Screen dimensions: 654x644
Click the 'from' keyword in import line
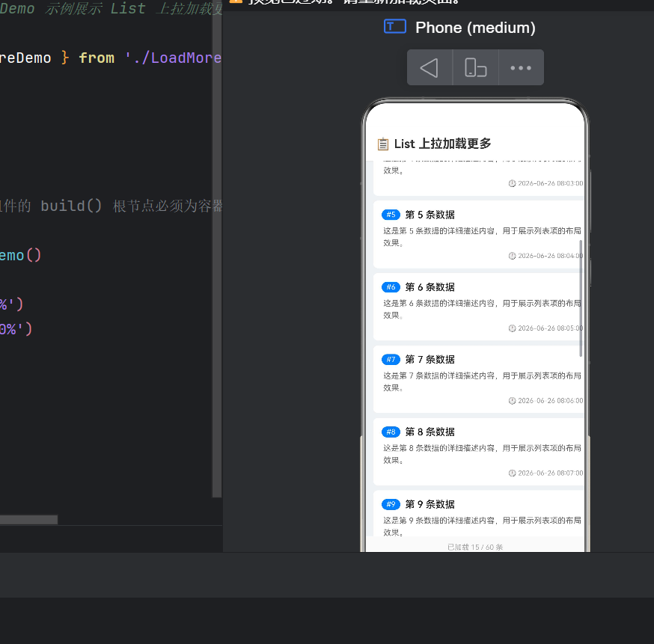tap(97, 58)
